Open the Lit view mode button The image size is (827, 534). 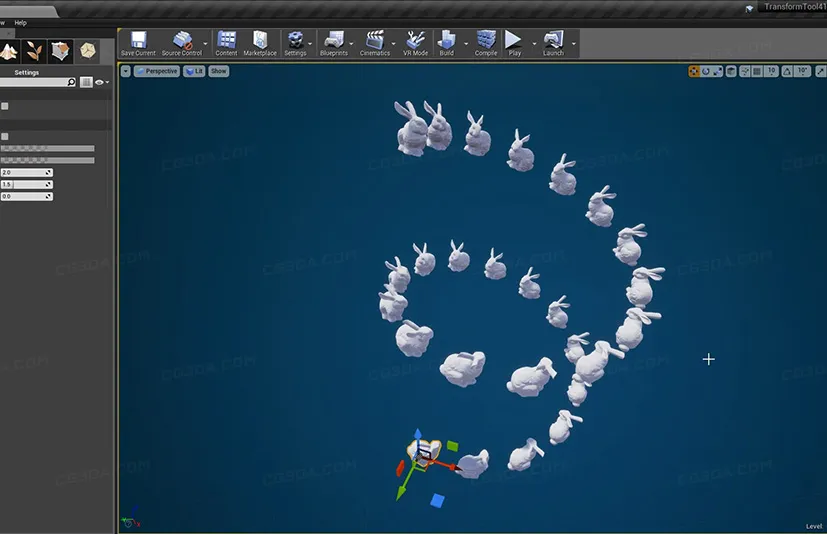(x=194, y=71)
